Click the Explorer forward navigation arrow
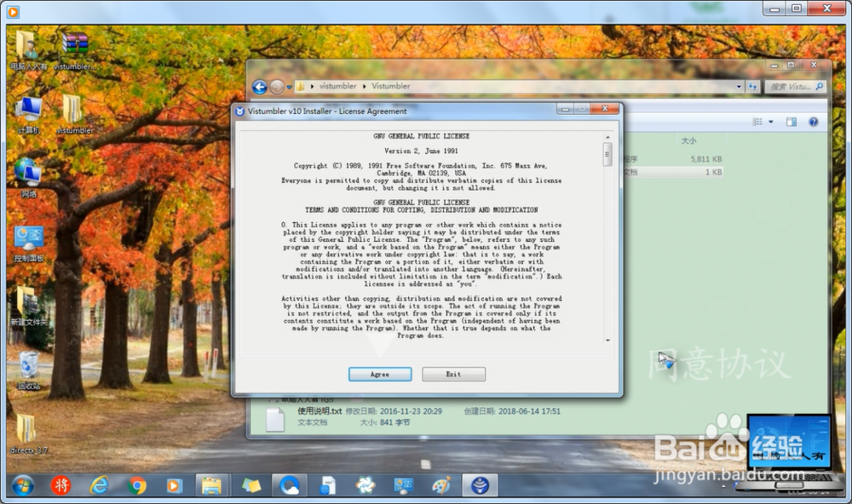 (x=277, y=87)
